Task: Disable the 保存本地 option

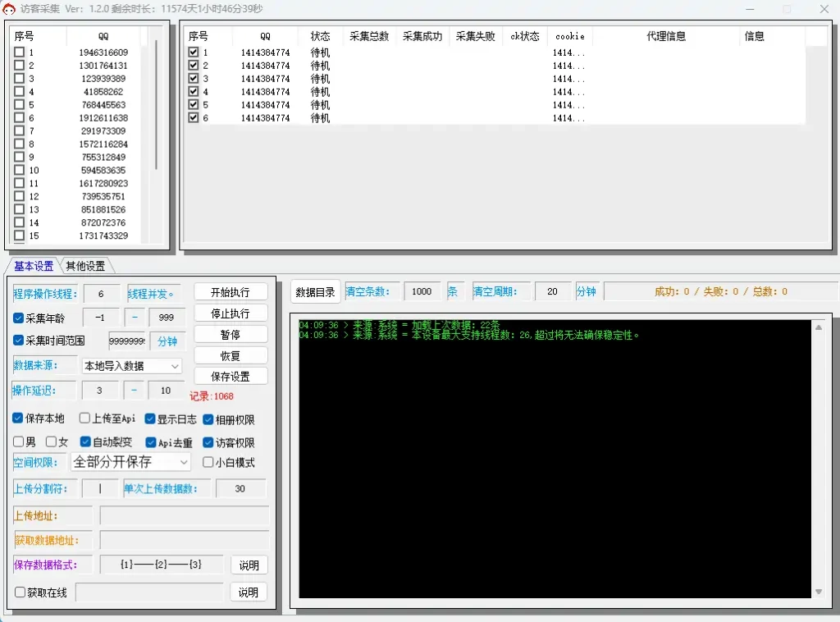Action: 18,418
